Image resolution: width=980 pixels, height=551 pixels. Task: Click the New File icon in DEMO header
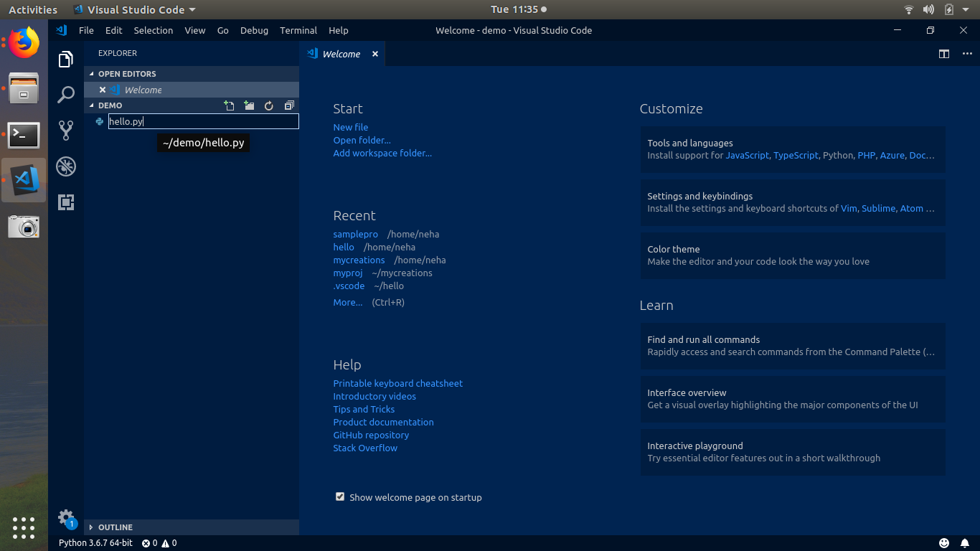(229, 105)
